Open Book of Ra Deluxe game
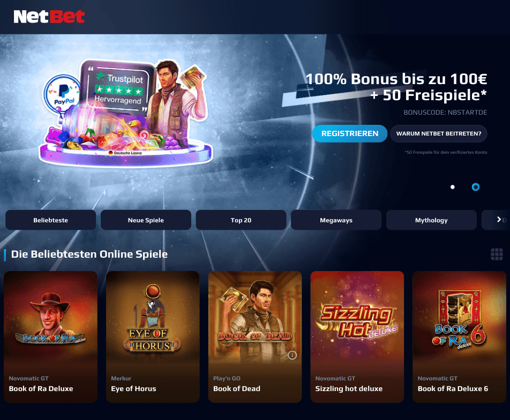Image resolution: width=510 pixels, height=420 pixels. coord(51,337)
